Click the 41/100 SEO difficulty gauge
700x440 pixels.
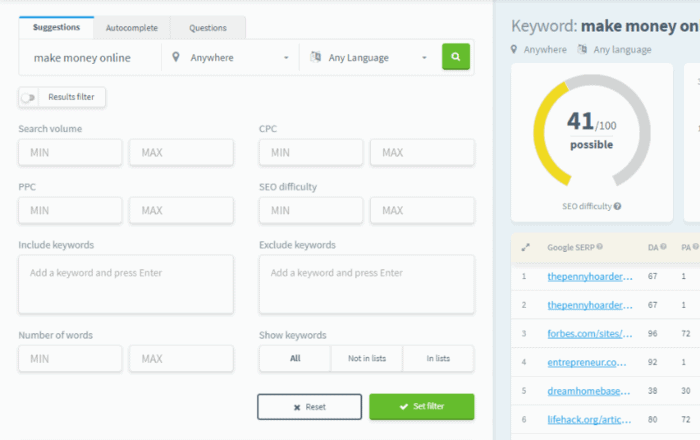[x=592, y=131]
